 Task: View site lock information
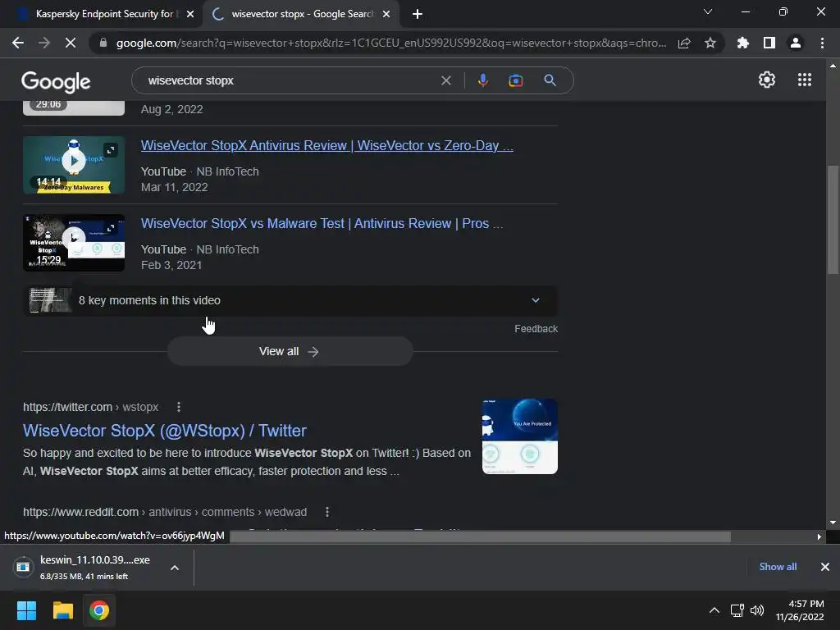point(103,43)
